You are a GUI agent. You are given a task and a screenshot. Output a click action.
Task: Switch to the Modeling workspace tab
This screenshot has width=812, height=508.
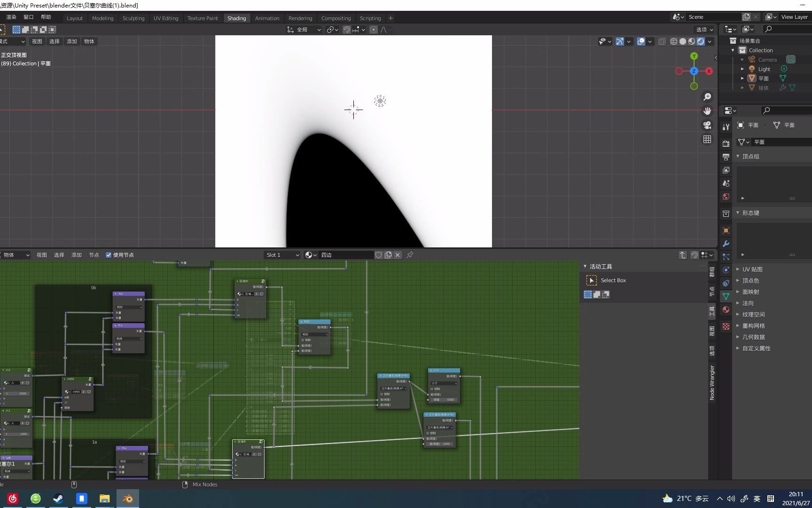pos(102,18)
